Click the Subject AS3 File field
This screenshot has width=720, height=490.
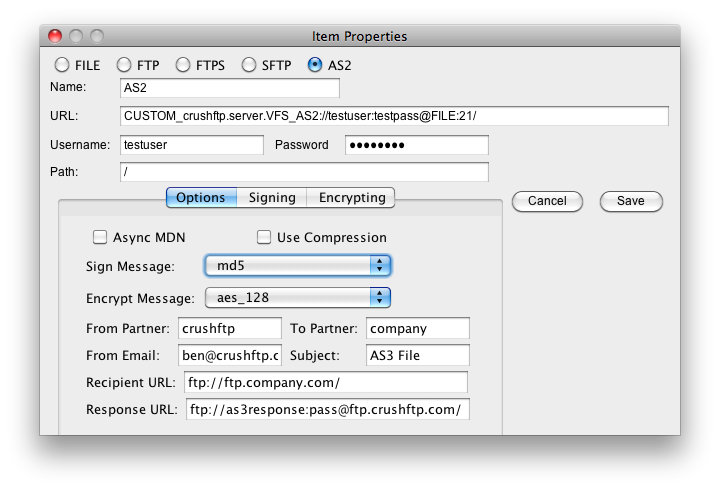[417, 355]
